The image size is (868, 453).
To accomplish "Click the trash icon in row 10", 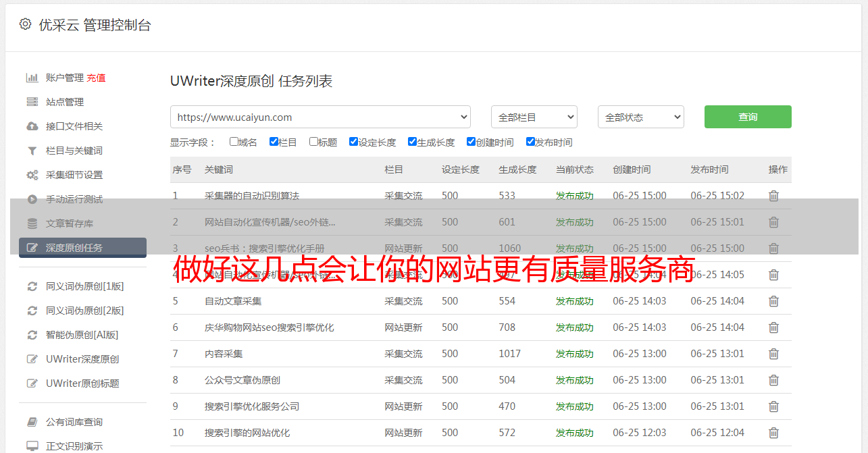I will [x=773, y=433].
